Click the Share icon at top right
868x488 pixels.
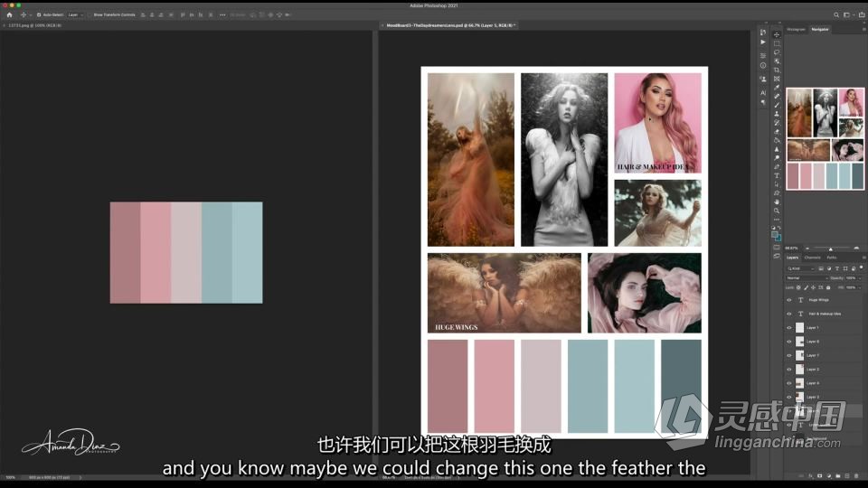862,15
